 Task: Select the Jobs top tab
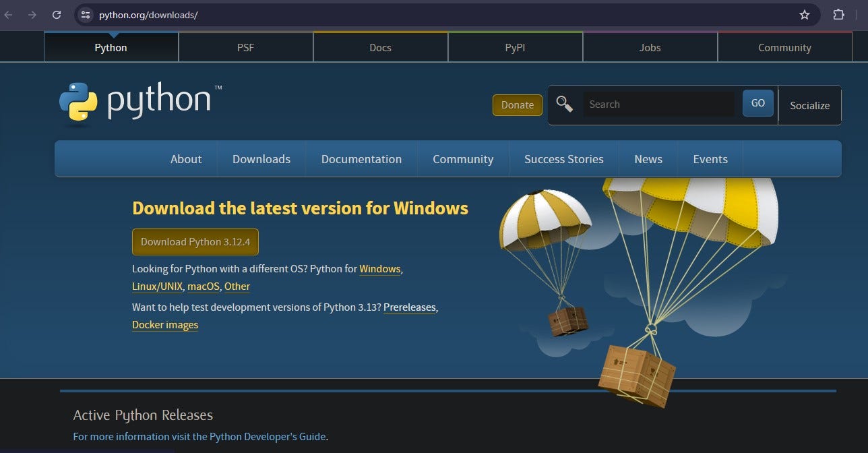point(650,47)
